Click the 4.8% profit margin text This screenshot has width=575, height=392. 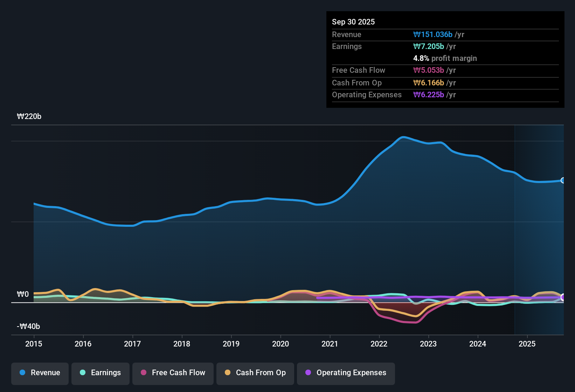(x=445, y=58)
